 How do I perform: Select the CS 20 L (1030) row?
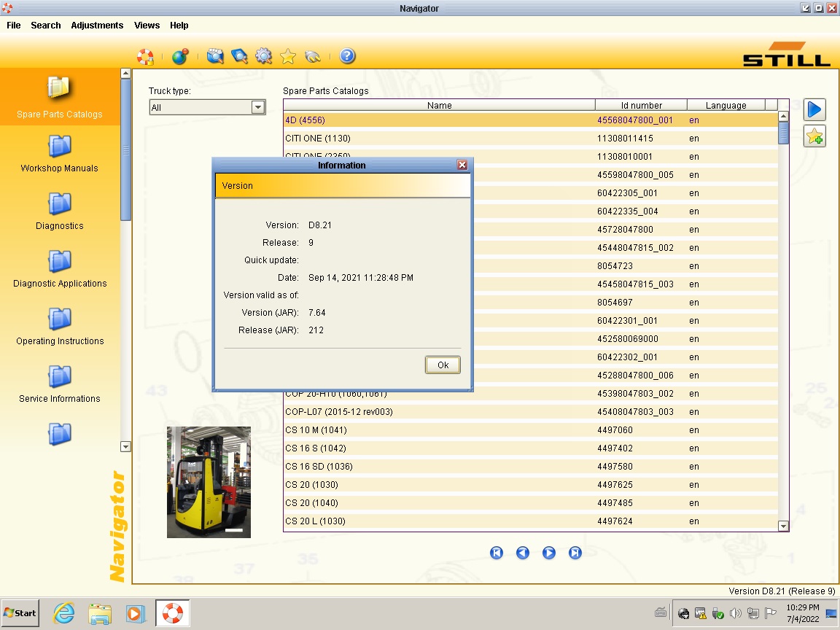pos(531,521)
